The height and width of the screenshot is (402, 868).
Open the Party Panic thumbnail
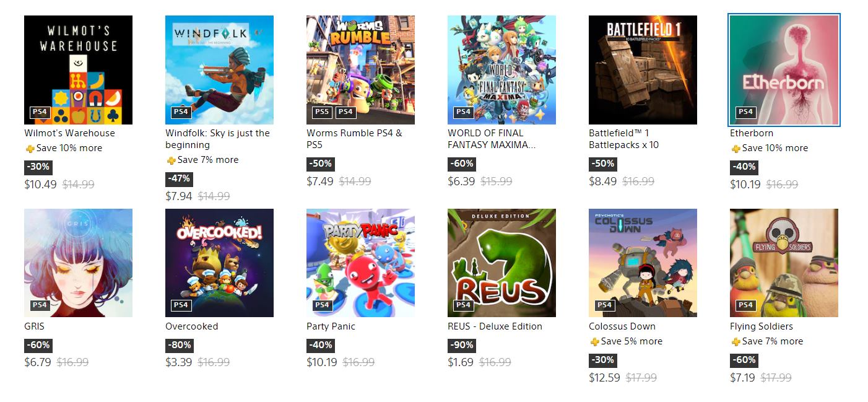click(x=360, y=263)
